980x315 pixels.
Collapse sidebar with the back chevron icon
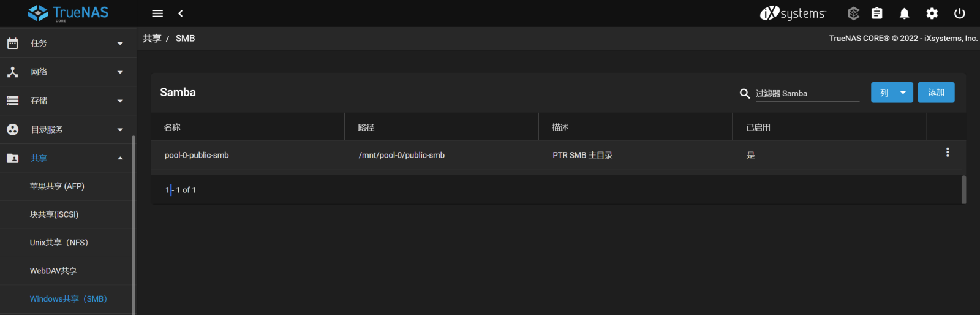point(181,13)
